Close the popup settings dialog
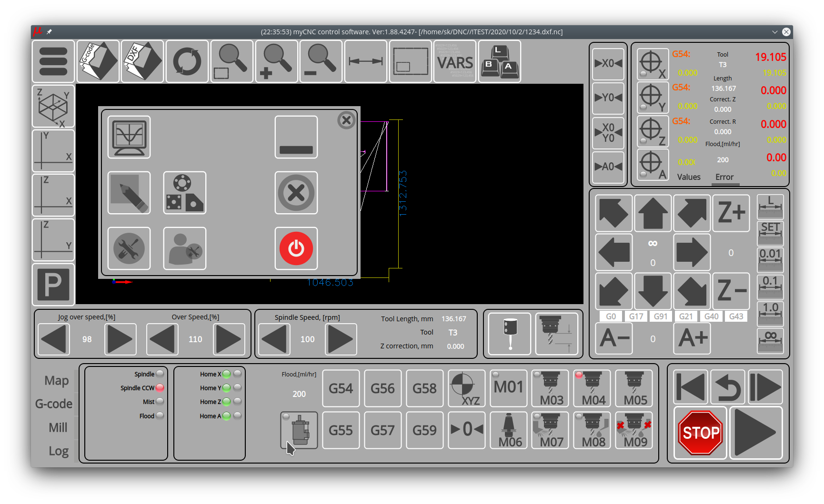 click(x=346, y=120)
